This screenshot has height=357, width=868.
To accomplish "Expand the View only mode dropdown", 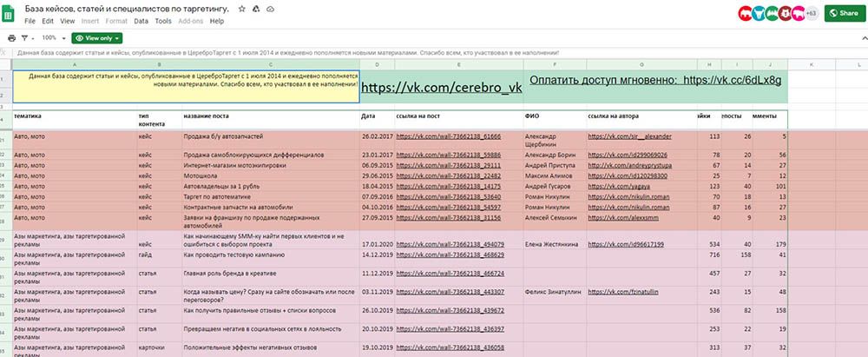I will point(97,38).
